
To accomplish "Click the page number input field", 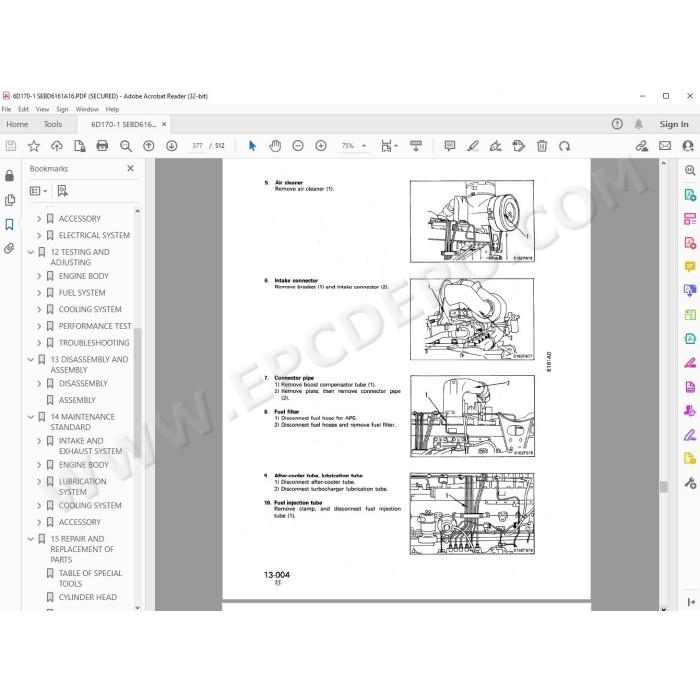I will [197, 146].
